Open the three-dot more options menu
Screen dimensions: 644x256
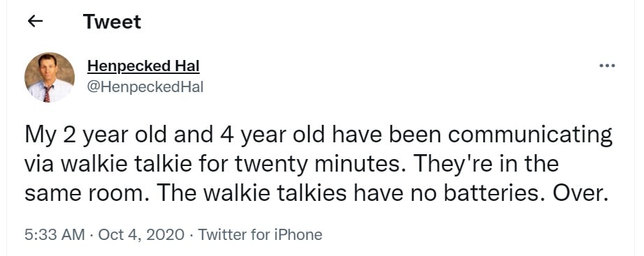pos(607,66)
